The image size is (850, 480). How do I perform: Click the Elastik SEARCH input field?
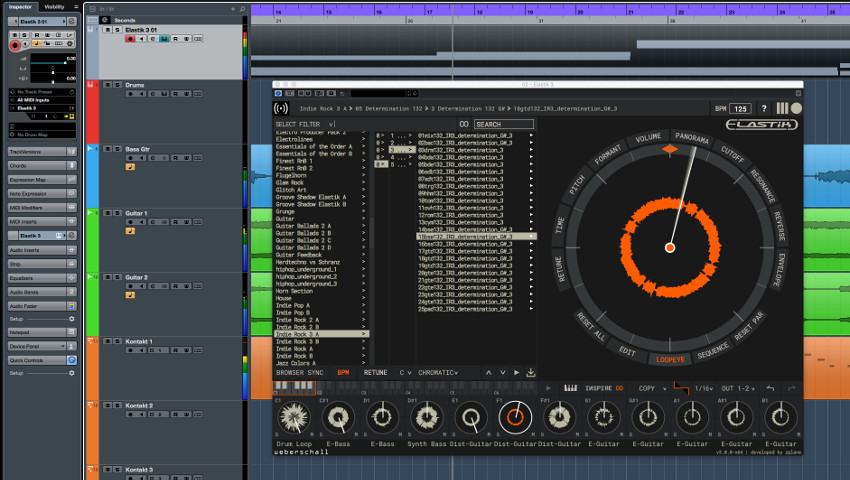(x=504, y=124)
